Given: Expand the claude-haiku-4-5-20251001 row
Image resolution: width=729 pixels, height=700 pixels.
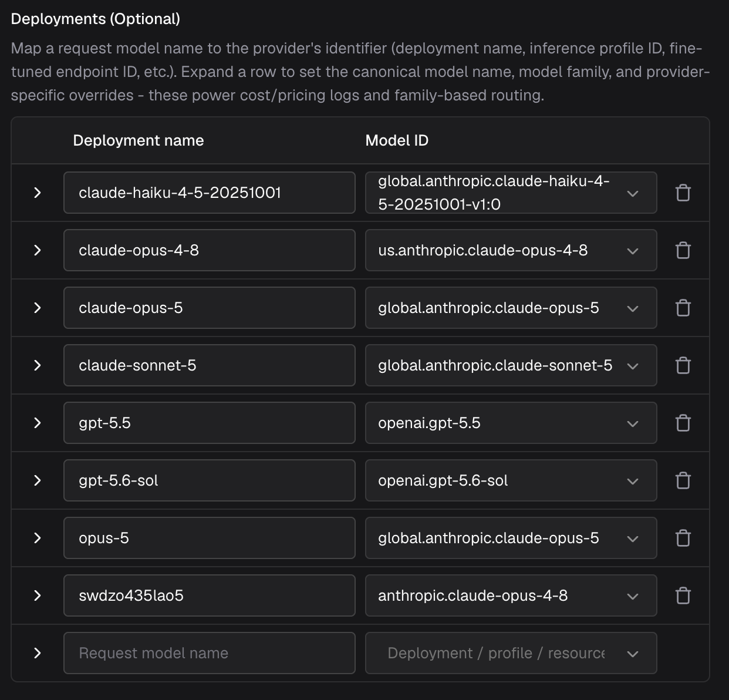Looking at the screenshot, I should pos(38,193).
